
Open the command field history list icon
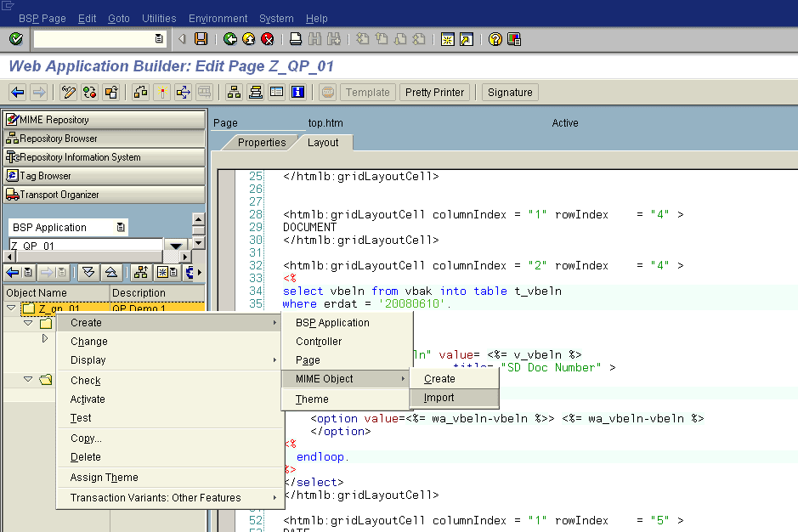tap(159, 39)
